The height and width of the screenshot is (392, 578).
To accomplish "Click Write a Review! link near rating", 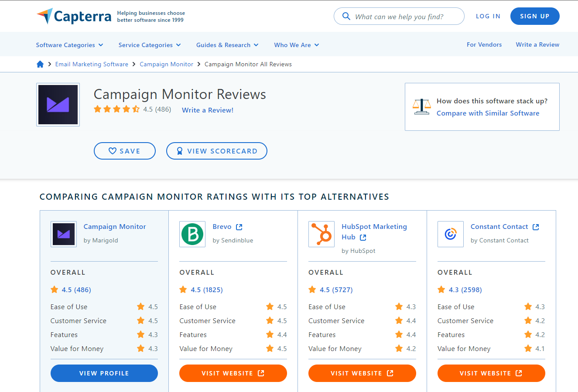I will point(208,110).
